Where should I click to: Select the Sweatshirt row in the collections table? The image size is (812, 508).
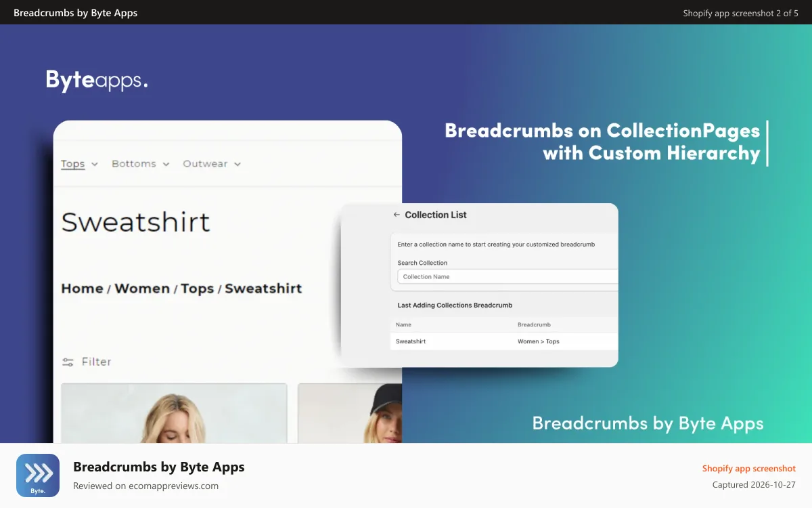click(504, 341)
